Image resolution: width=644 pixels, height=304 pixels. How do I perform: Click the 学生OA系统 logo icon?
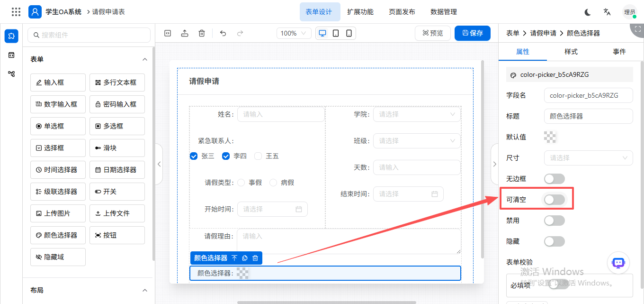click(x=35, y=12)
